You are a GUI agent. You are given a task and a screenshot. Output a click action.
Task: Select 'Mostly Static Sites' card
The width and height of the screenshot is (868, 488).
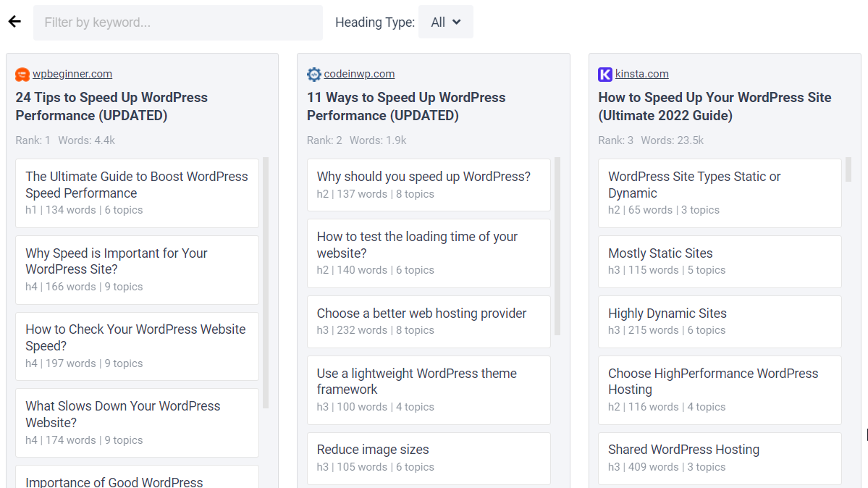pyautogui.click(x=720, y=261)
